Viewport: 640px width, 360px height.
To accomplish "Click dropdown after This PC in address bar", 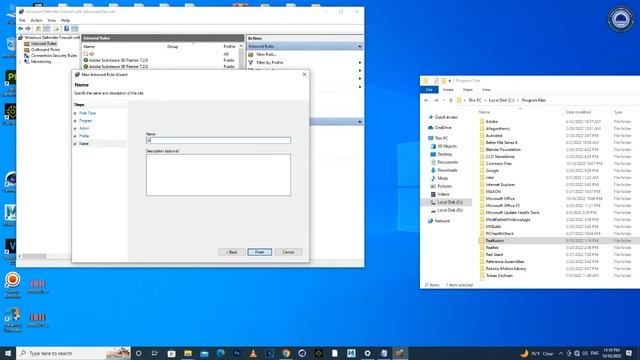I will click(485, 100).
